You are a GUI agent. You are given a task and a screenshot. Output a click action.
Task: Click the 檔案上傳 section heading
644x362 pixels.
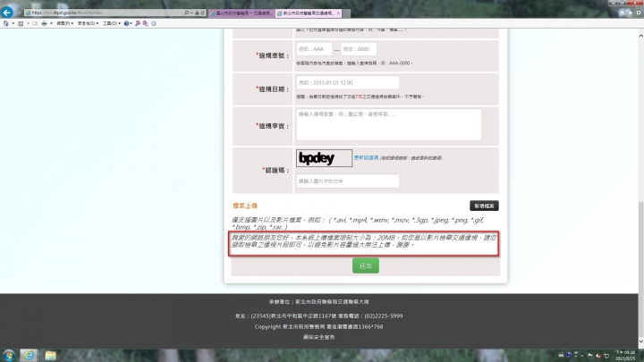245,206
